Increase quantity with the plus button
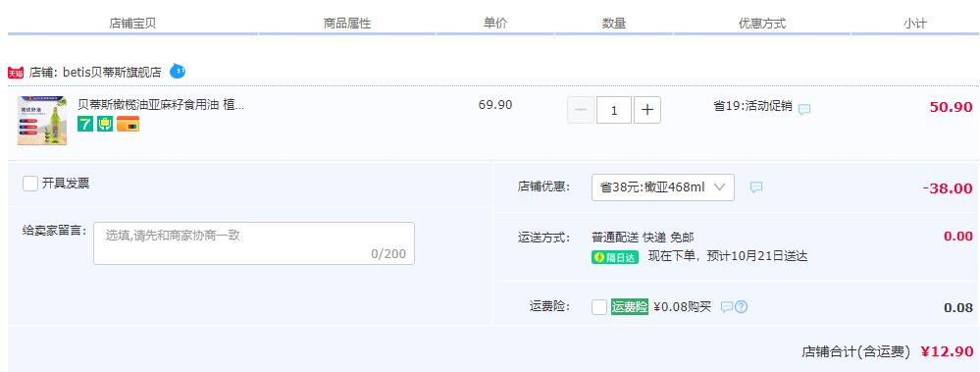 pyautogui.click(x=647, y=110)
